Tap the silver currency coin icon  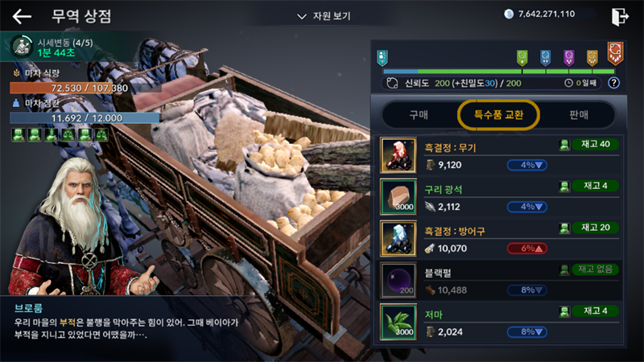509,14
